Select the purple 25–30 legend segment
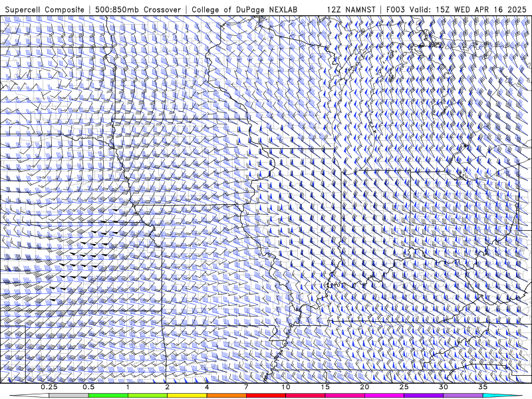The image size is (532, 399). click(424, 396)
